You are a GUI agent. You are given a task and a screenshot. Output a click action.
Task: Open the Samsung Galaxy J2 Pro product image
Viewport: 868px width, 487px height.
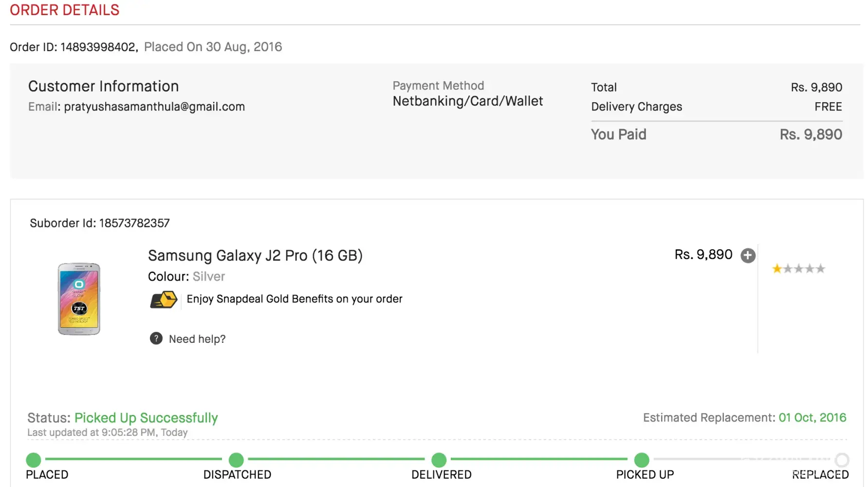coord(79,299)
